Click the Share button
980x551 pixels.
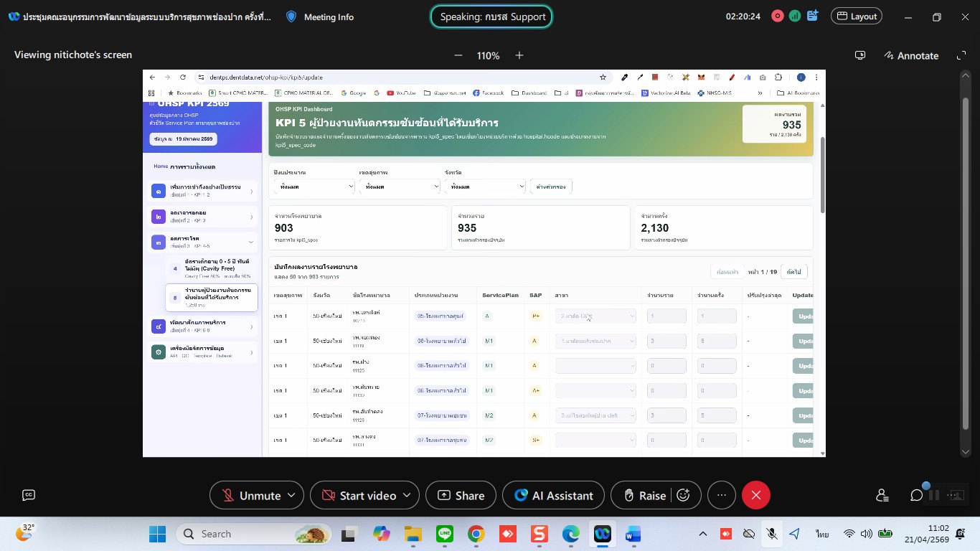click(460, 495)
